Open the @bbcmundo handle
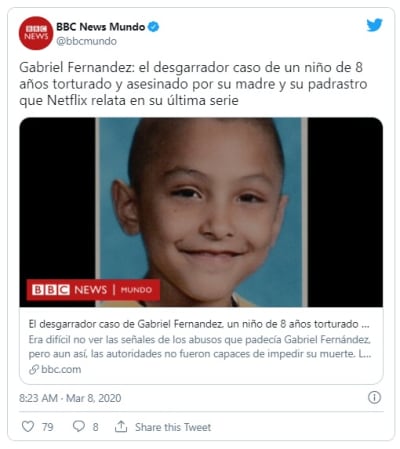Screen dimensions: 400x449 point(86,41)
